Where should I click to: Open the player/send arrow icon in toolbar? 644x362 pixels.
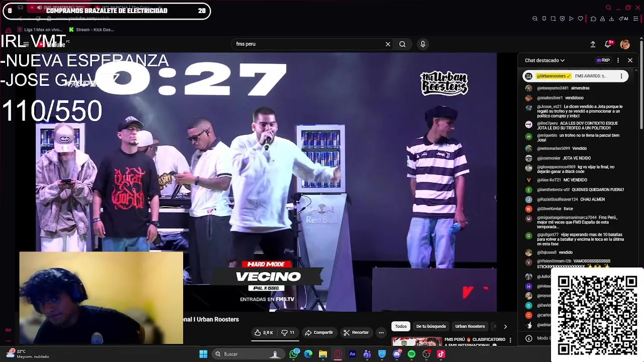point(571,19)
